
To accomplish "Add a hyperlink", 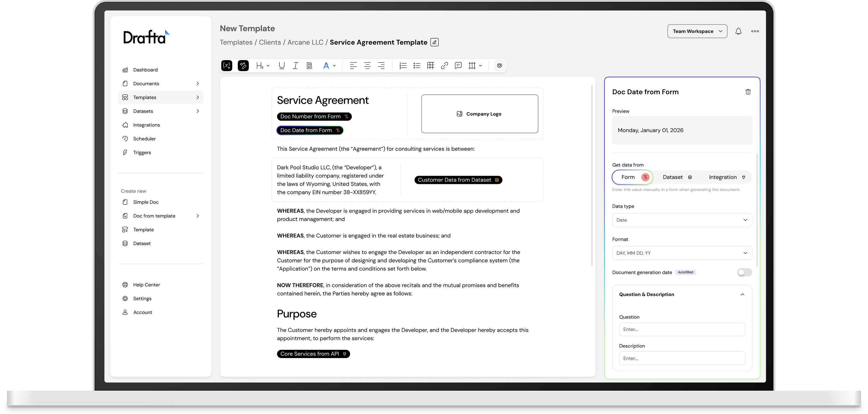I will 444,66.
